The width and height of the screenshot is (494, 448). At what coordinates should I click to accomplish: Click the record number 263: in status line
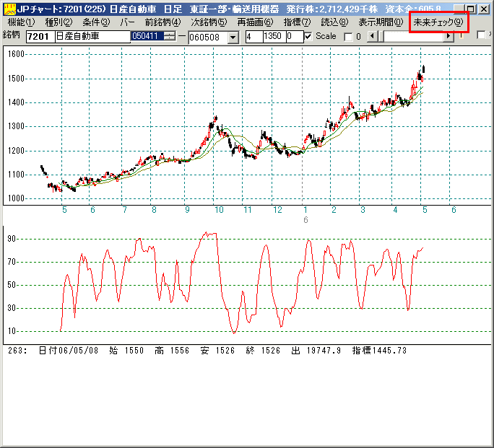18,350
